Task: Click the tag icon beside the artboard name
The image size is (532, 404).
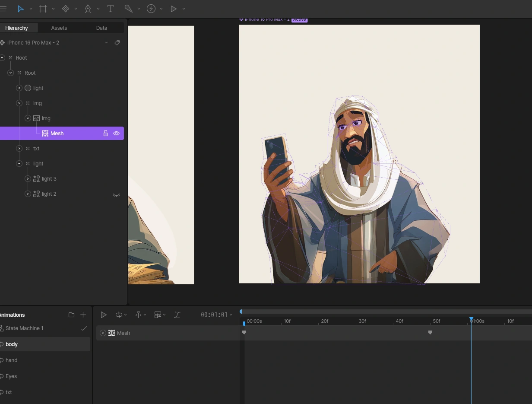Action: tap(117, 43)
